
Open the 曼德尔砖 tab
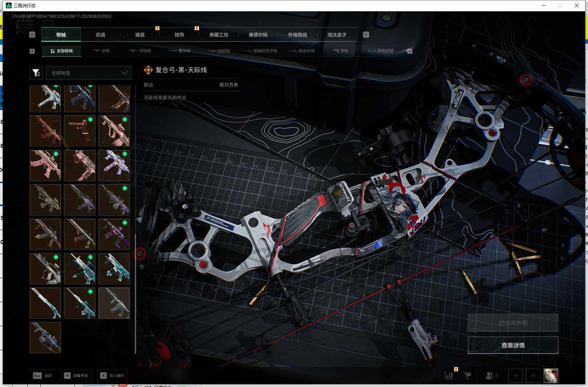pos(258,35)
